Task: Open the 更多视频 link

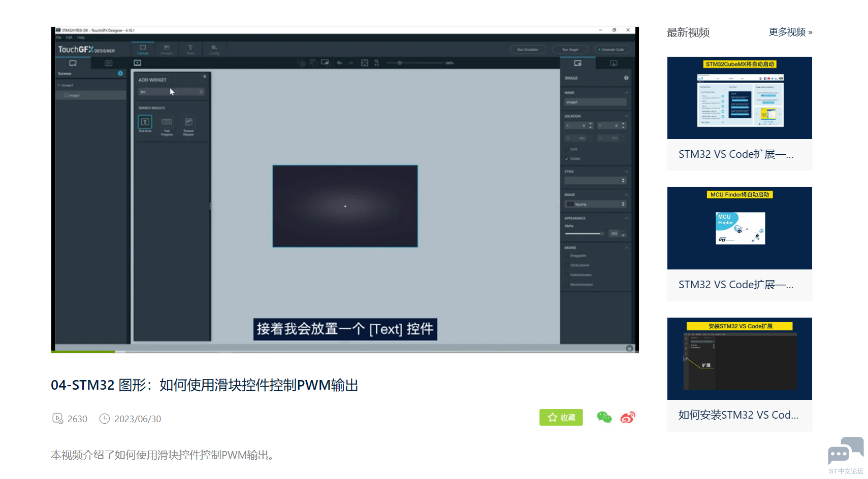Action: pos(790,32)
